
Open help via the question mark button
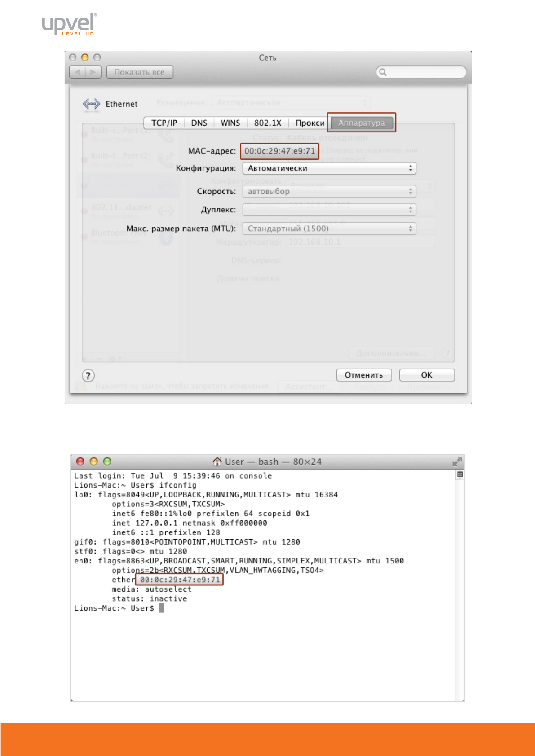(88, 376)
